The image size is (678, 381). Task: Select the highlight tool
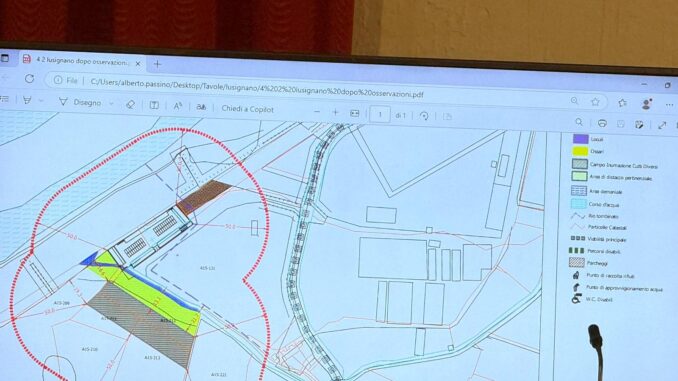[x=27, y=100]
